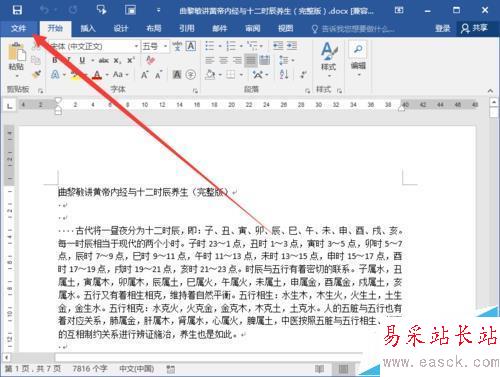Open the Change Case Aa dropdown
500x377 pixels.
[x=120, y=75]
